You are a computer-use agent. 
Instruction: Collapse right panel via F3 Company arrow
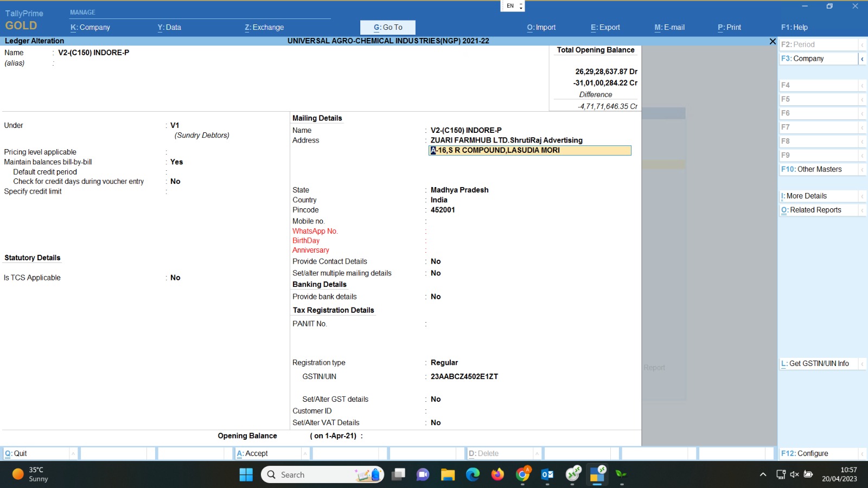(862, 59)
